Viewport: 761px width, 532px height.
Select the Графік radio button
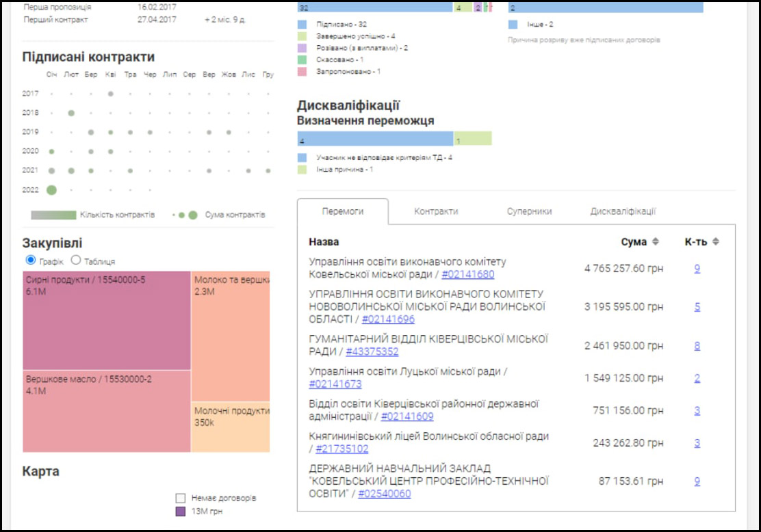(30, 261)
